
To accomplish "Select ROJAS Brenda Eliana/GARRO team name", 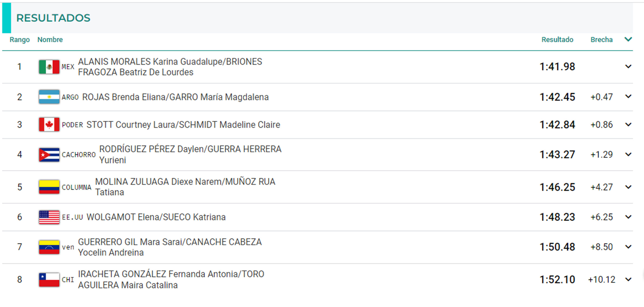I will 175,97.
